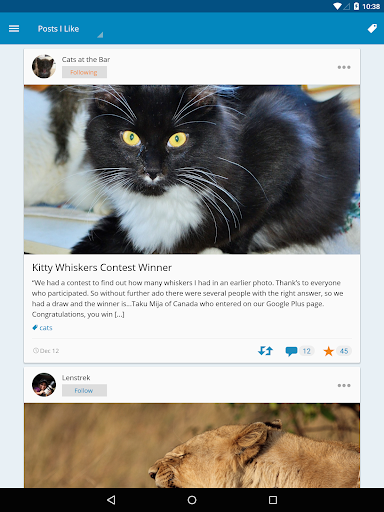Tap the reblog arrows icon
This screenshot has width=384, height=512.
coord(265,351)
